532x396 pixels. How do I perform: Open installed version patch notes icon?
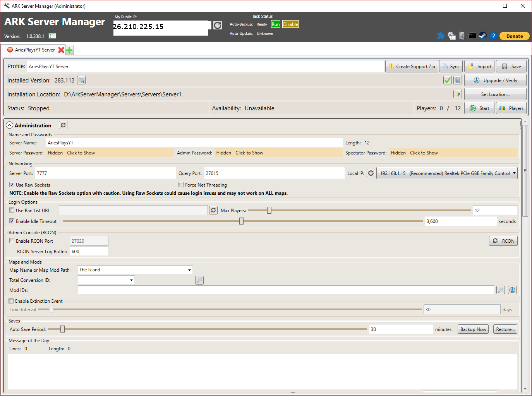pyautogui.click(x=81, y=80)
